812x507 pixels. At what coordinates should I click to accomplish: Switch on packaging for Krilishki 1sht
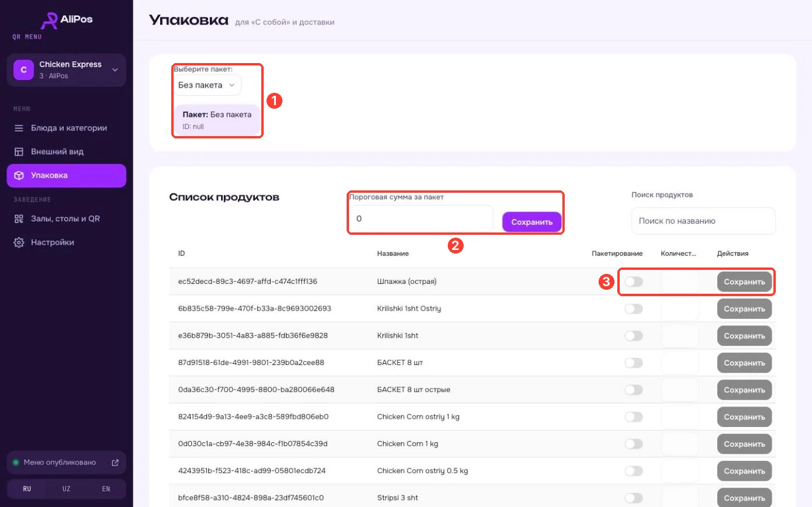point(634,336)
